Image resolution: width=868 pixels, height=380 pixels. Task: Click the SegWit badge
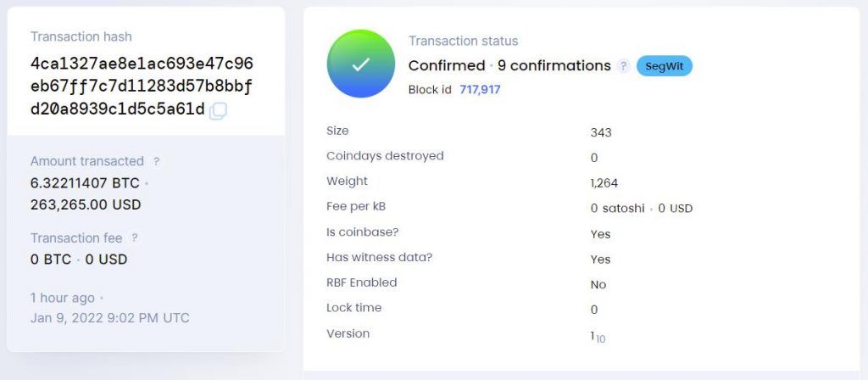pos(665,65)
